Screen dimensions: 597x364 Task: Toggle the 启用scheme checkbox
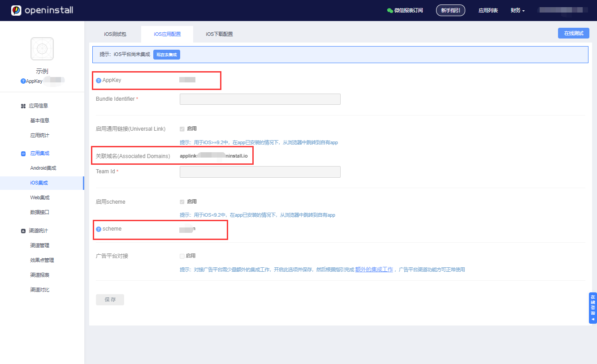182,202
